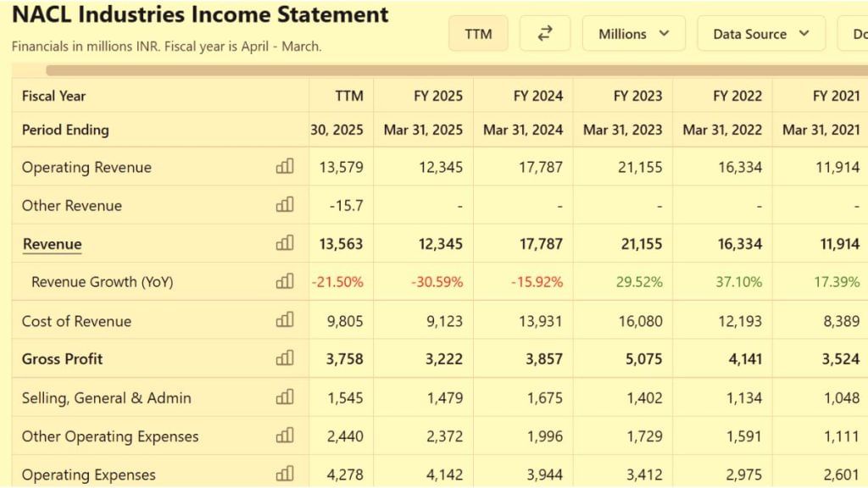Toggle the TTM button
This screenshot has height=488, width=868.
(478, 34)
